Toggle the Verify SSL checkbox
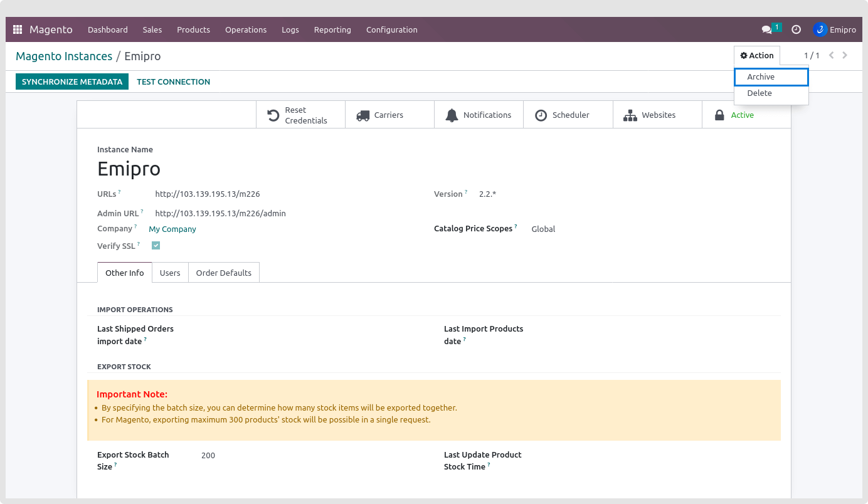868x504 pixels. [156, 246]
